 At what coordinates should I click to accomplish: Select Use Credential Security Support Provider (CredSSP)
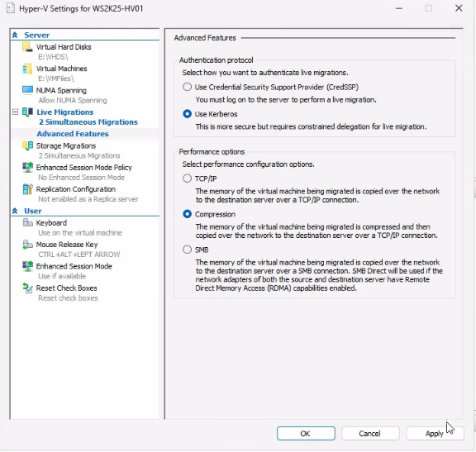coord(187,87)
